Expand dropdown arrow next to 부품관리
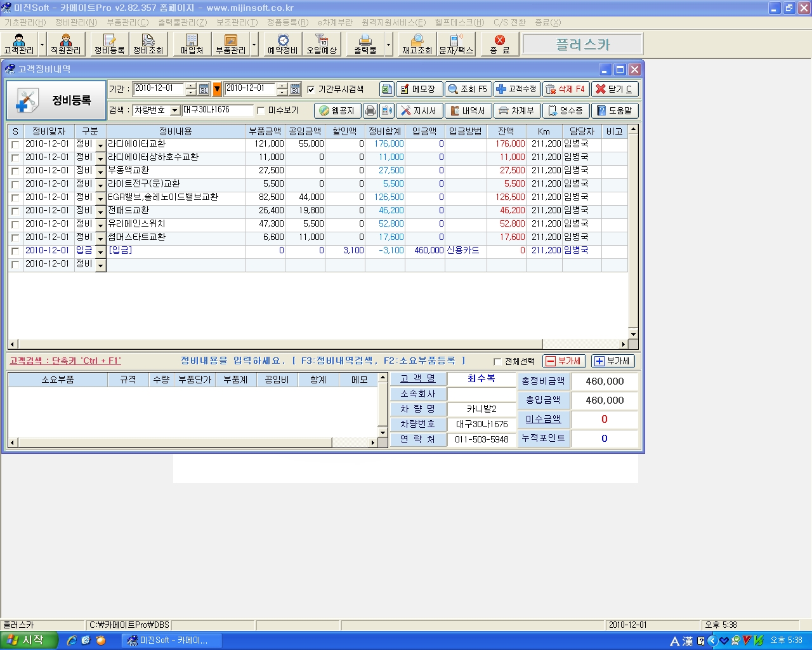Viewport: 812px width, 650px height. tap(254, 44)
